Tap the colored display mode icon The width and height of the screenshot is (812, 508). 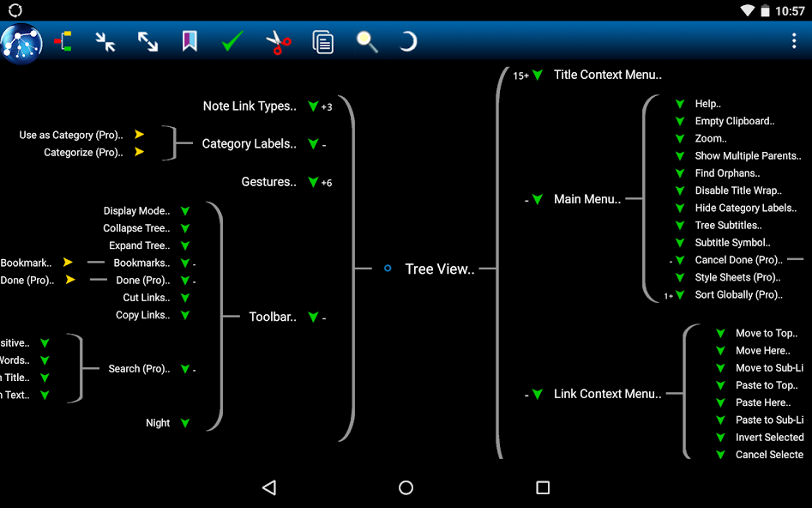(x=64, y=41)
